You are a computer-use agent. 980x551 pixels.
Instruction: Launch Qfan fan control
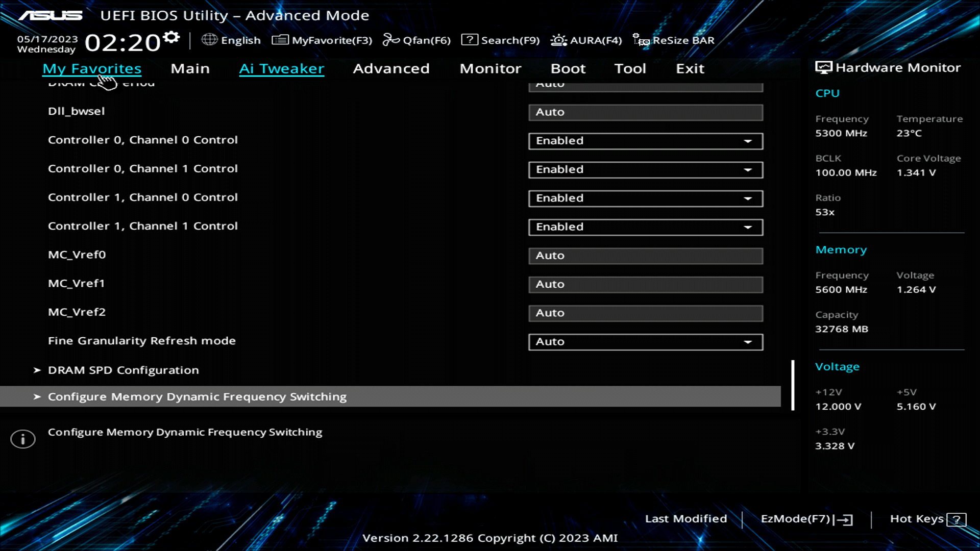click(x=416, y=40)
